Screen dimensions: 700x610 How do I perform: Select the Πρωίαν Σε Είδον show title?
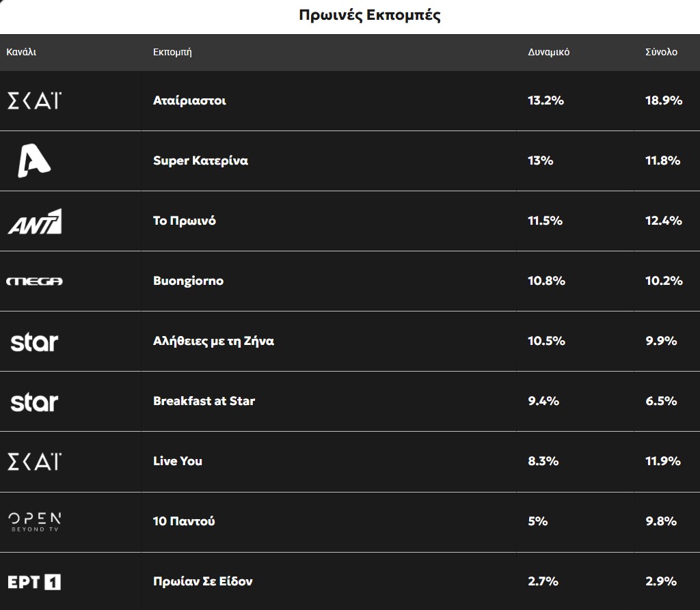pyautogui.click(x=203, y=582)
